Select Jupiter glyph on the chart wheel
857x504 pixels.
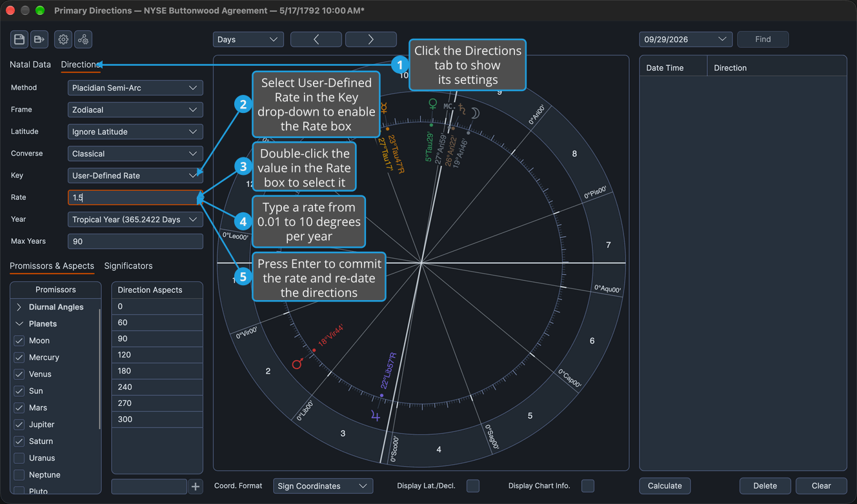click(376, 416)
